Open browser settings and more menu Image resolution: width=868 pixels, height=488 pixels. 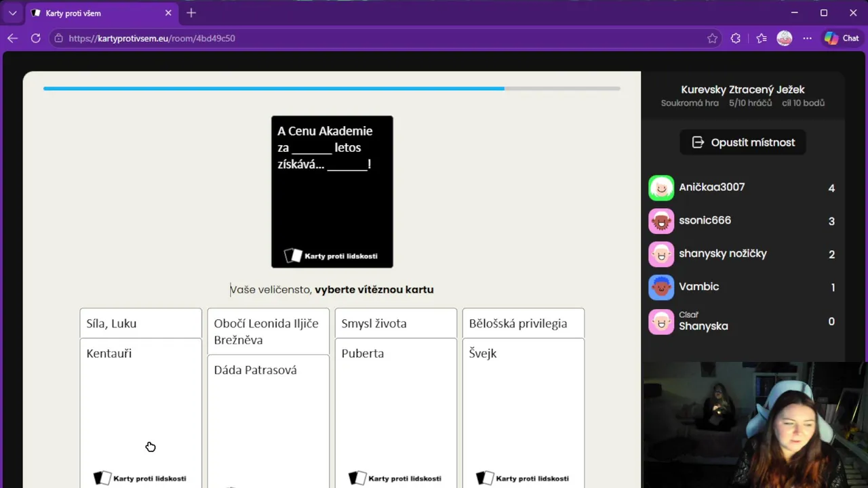pos(807,39)
